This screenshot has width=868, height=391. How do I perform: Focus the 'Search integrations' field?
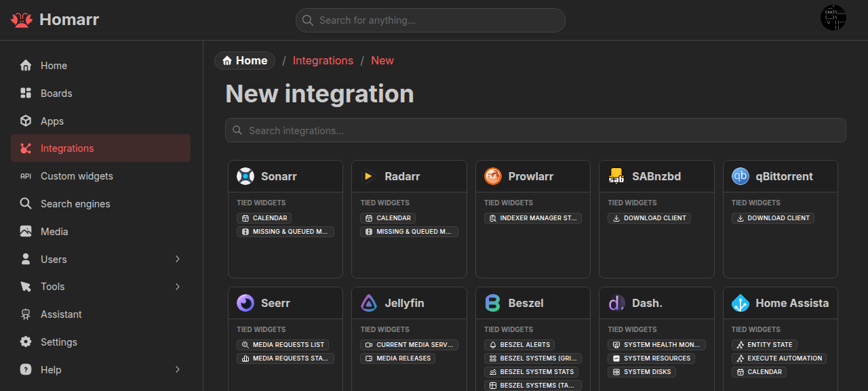click(x=536, y=130)
